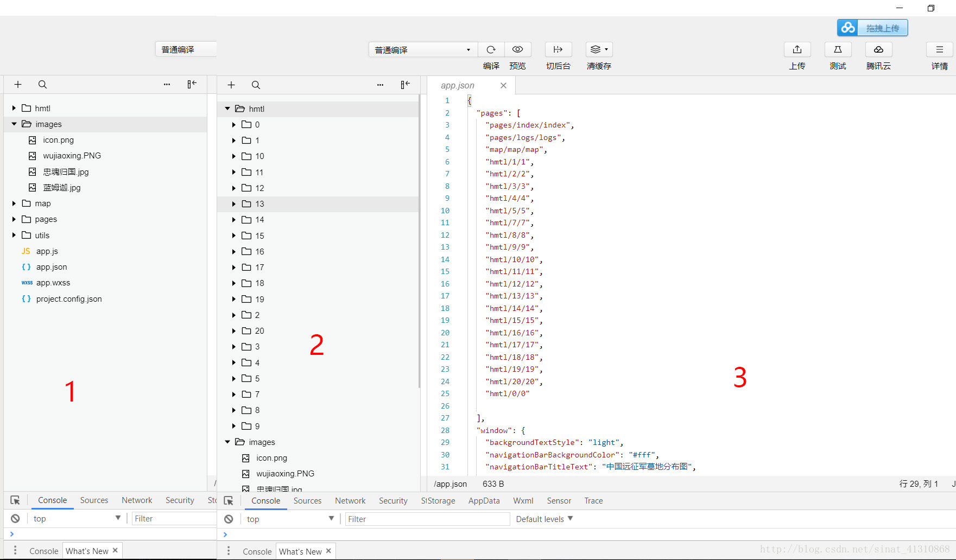Open the Trace tab
This screenshot has height=560, width=956.
[x=593, y=501]
